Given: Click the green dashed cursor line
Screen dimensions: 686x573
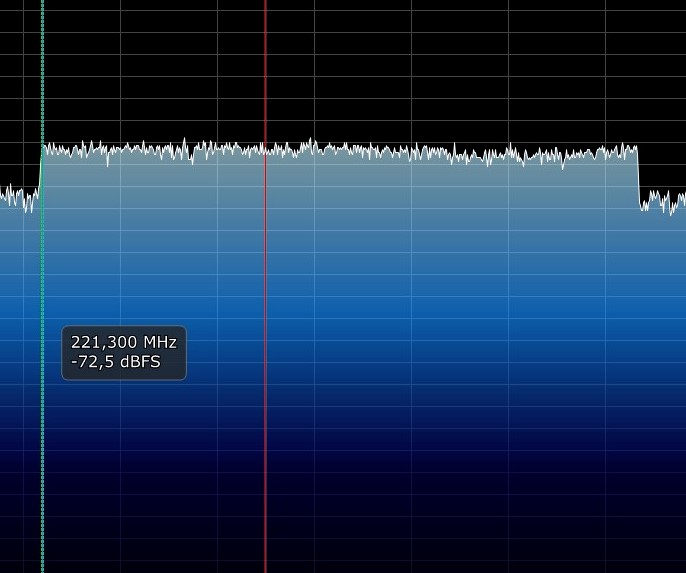Looking at the screenshot, I should tap(42, 286).
